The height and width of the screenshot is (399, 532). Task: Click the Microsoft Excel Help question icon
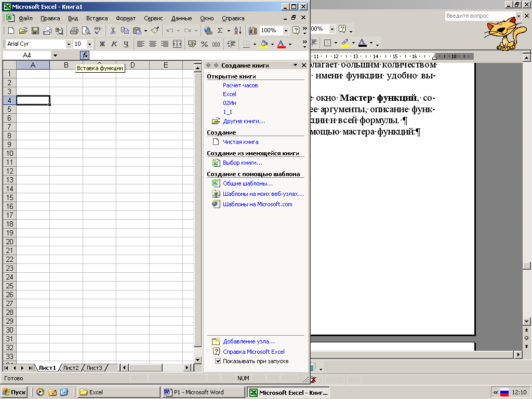[x=296, y=31]
